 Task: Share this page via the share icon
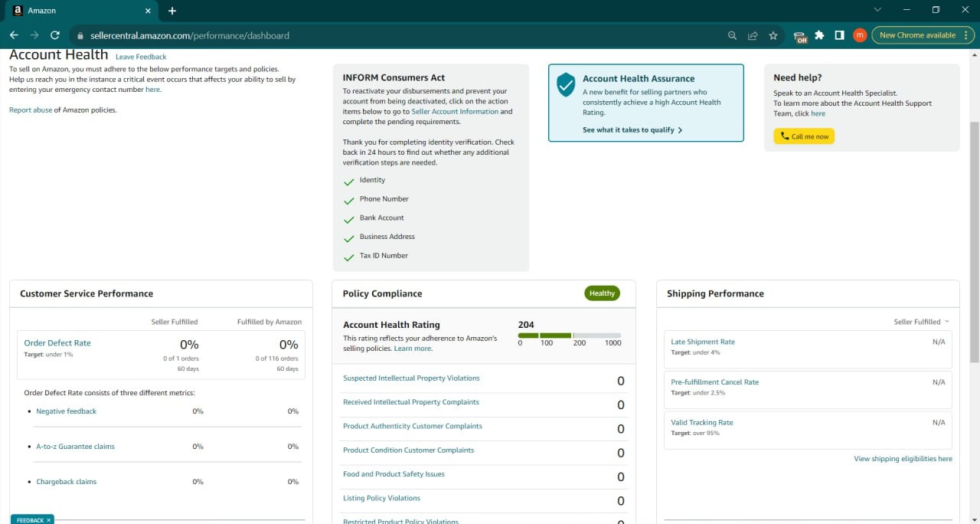point(753,35)
